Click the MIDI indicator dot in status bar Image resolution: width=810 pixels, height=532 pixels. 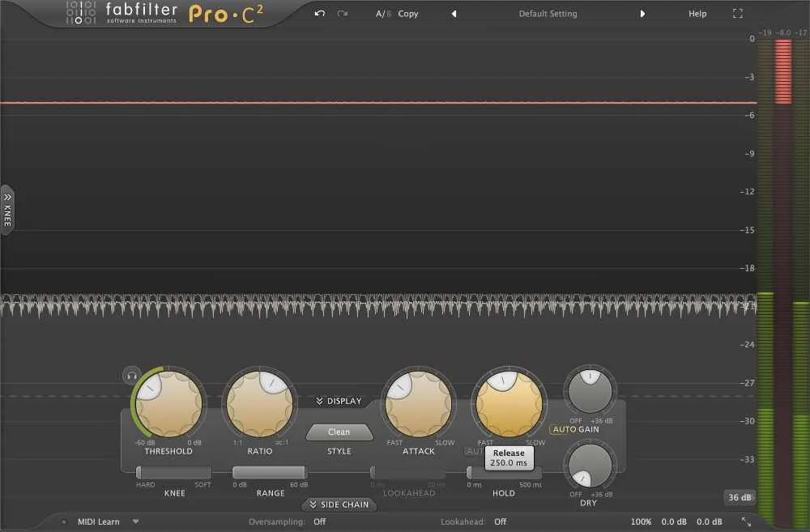click(64, 521)
